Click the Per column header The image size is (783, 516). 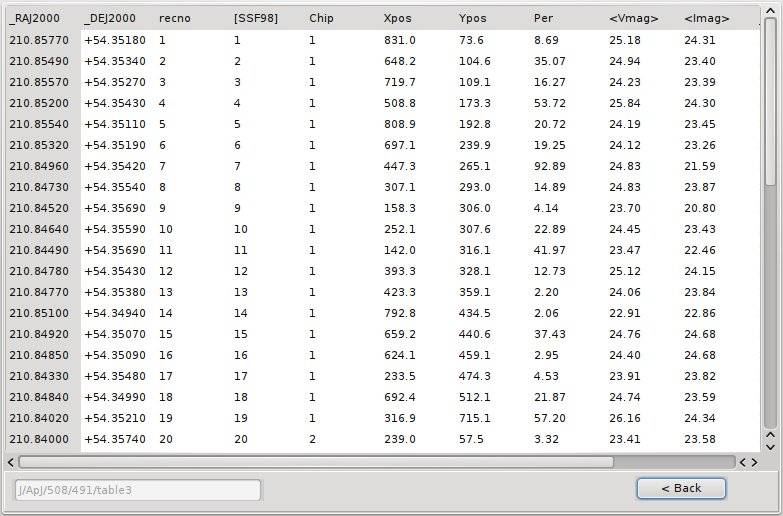(543, 18)
